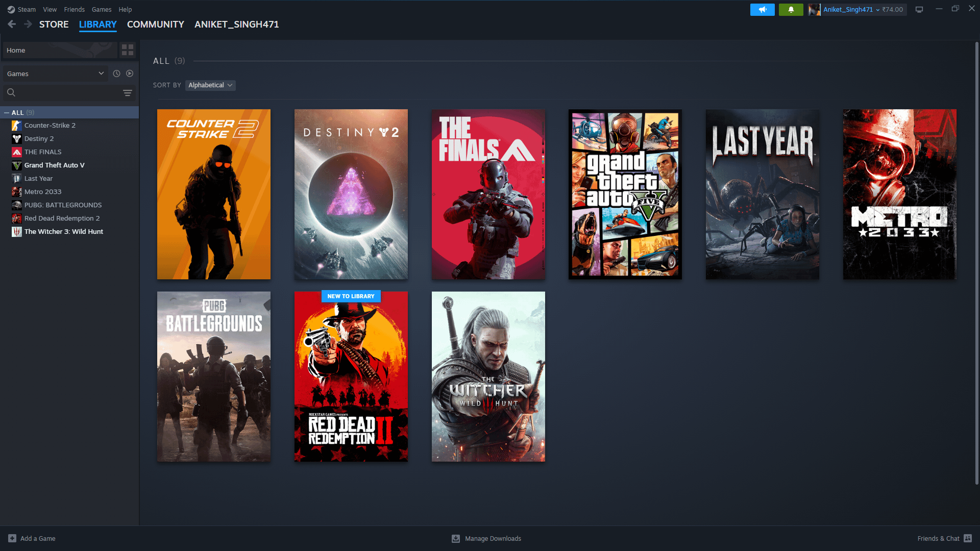This screenshot has width=980, height=551.
Task: Click the Big Picture mode monitor icon
Action: [x=919, y=10]
